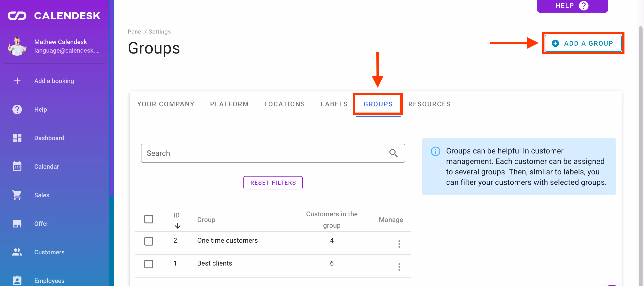Sort by ID using the down arrow
The height and width of the screenshot is (286, 644).
click(x=177, y=226)
